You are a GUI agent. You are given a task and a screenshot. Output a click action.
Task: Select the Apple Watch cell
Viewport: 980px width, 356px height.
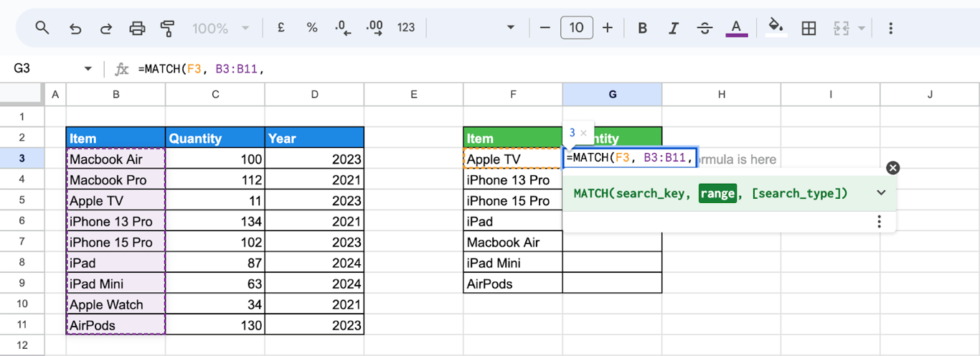116,304
